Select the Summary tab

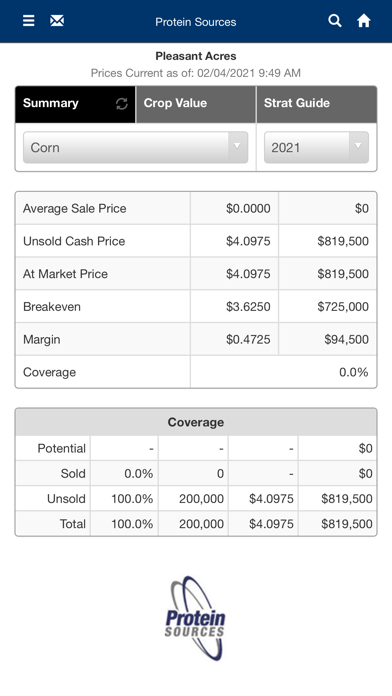(75, 104)
